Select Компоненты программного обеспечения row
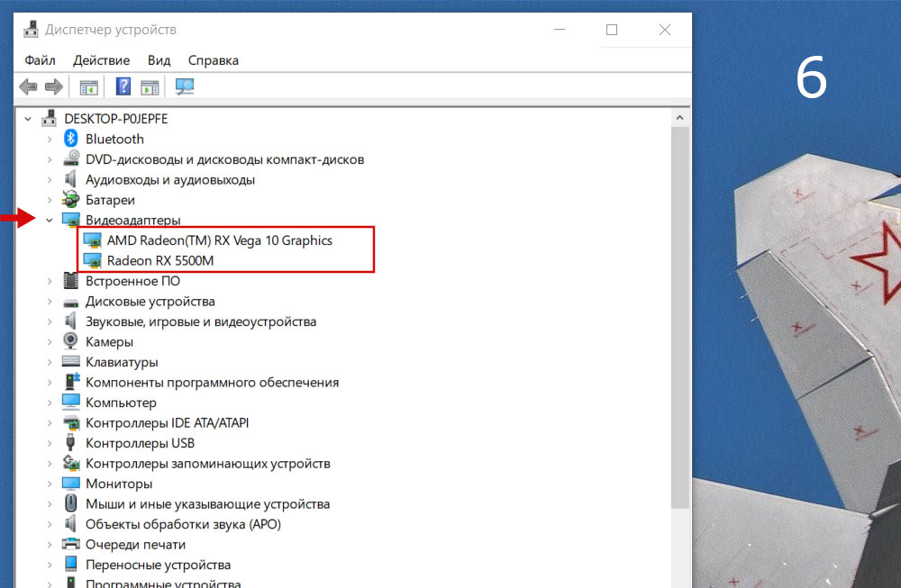 pyautogui.click(x=212, y=383)
